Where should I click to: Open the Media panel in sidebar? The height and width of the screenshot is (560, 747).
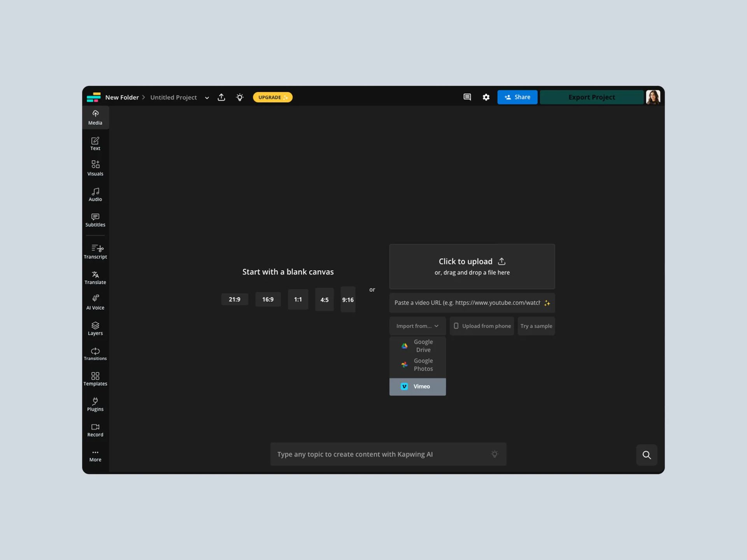point(95,117)
